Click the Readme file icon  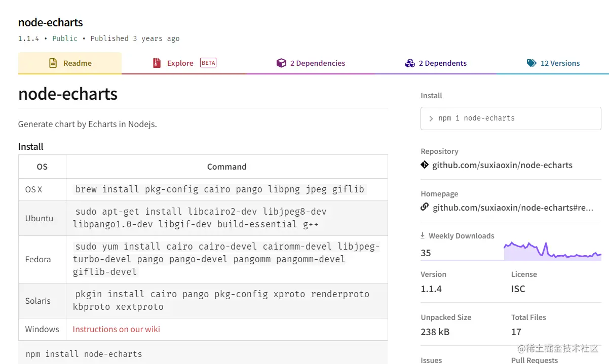[53, 63]
